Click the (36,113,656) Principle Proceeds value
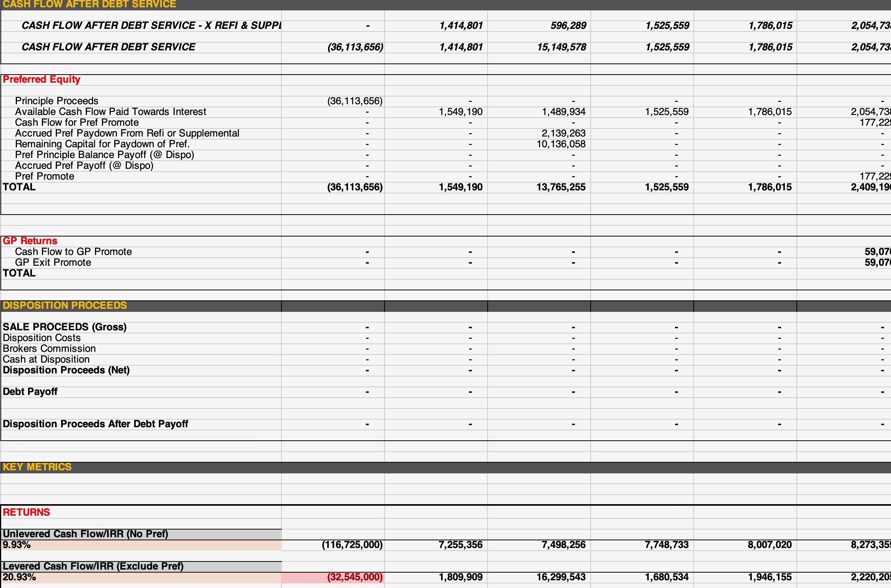The width and height of the screenshot is (891, 588). pos(354,101)
